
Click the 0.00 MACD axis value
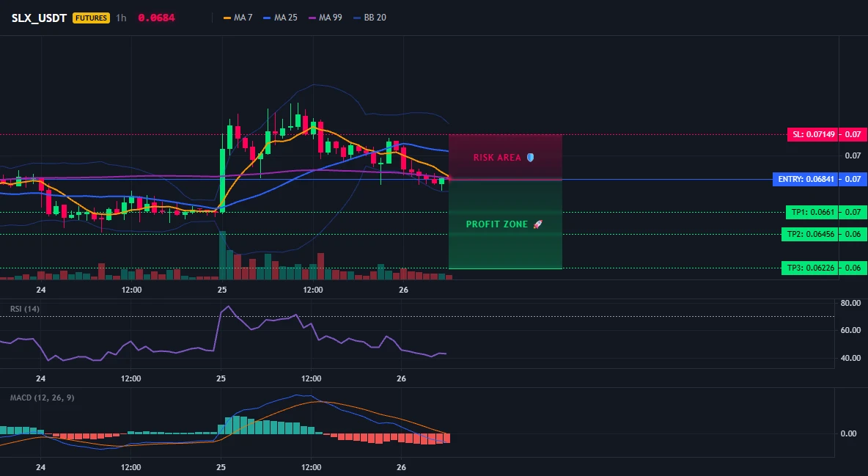click(x=849, y=433)
